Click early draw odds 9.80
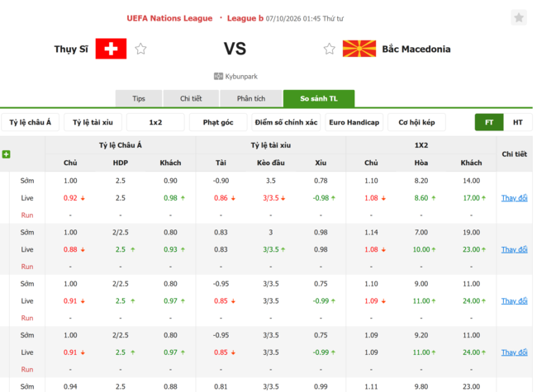The width and height of the screenshot is (537, 392). click(x=421, y=386)
